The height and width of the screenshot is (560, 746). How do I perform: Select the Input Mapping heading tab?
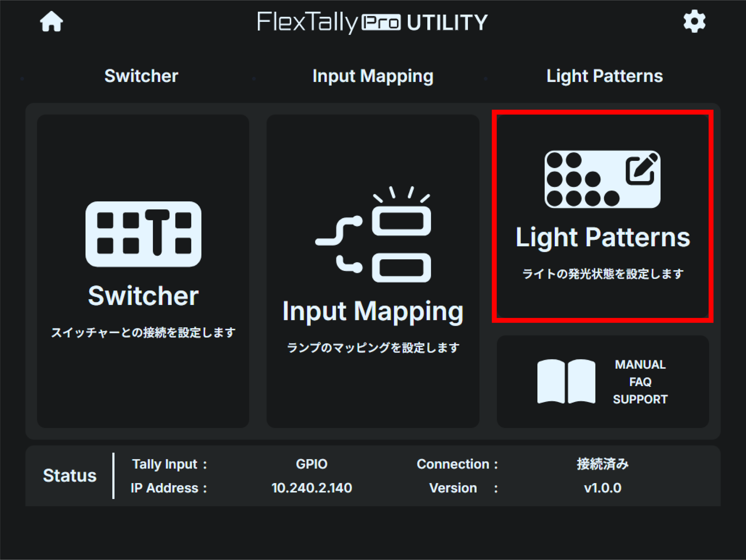[x=373, y=76]
